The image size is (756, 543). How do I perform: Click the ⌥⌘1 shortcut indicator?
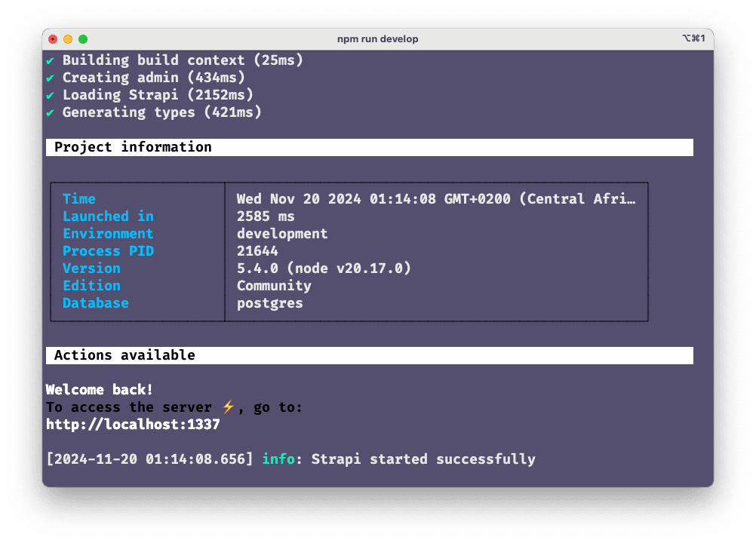pos(694,38)
